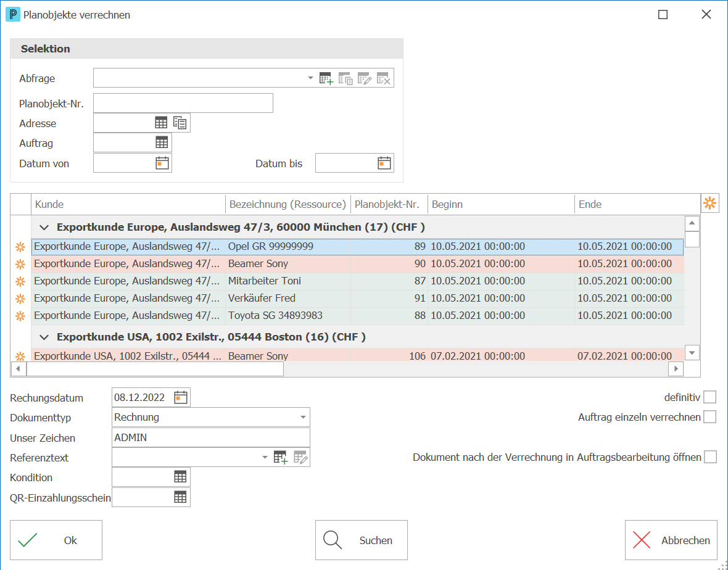The height and width of the screenshot is (570, 728).
Task: Open the Rechnungsdatum calendar picker
Action: click(181, 397)
